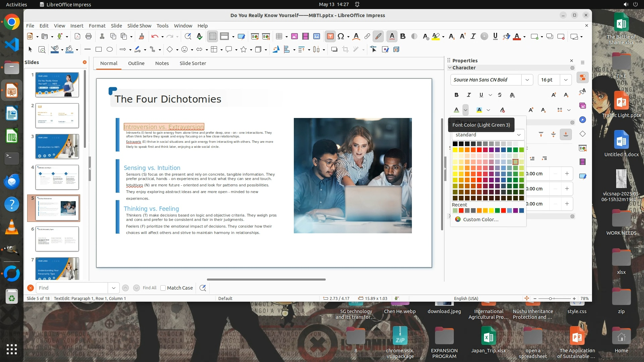644x362 pixels.
Task: Select slide 3 thumbnail in Slides panel
Action: tap(57, 146)
